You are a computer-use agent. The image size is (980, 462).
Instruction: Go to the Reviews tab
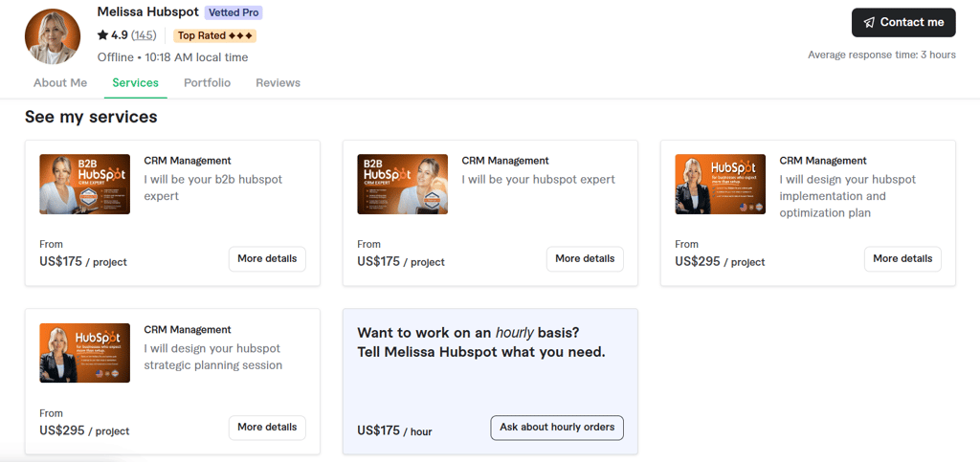click(x=278, y=83)
